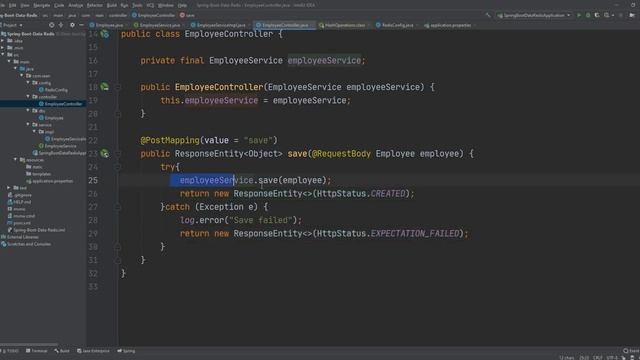Screen dimensions: 640x360
Task: Open the View menu
Action: 25,5
